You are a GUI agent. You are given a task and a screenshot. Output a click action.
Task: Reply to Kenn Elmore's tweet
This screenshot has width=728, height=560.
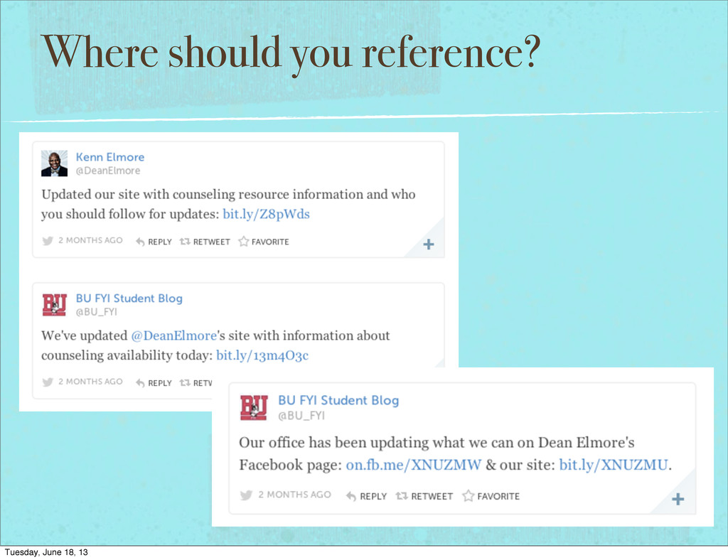(x=160, y=242)
